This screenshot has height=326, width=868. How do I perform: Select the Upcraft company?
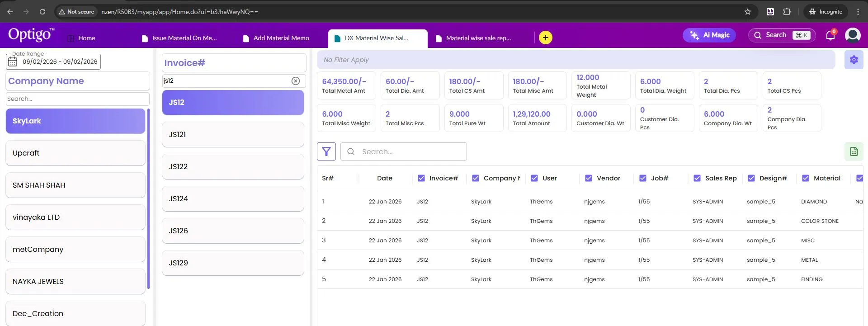[x=75, y=153]
